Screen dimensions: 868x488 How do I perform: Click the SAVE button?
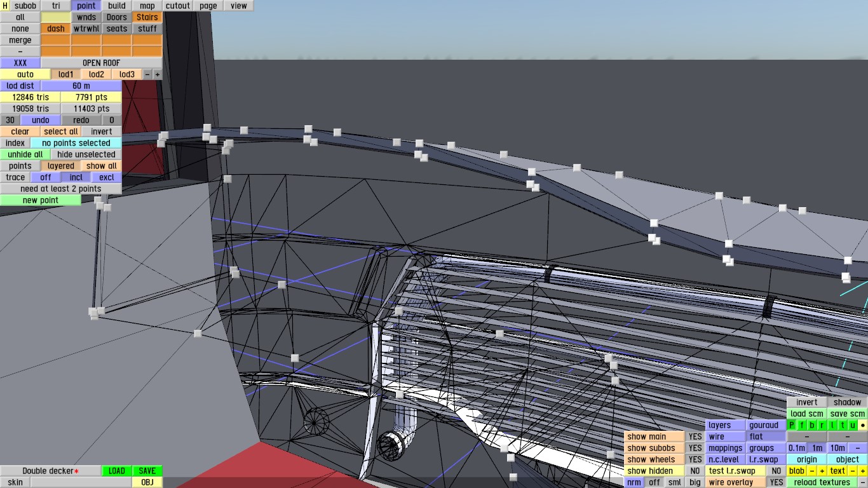[x=147, y=471]
